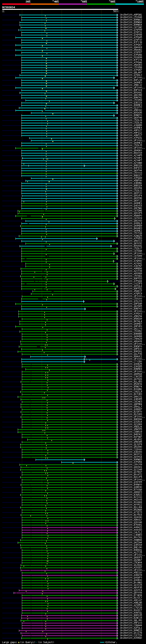Click label UniRef100_C0Z3F5
Screen dimensions: 146x644
pyautogui.click(x=131, y=284)
